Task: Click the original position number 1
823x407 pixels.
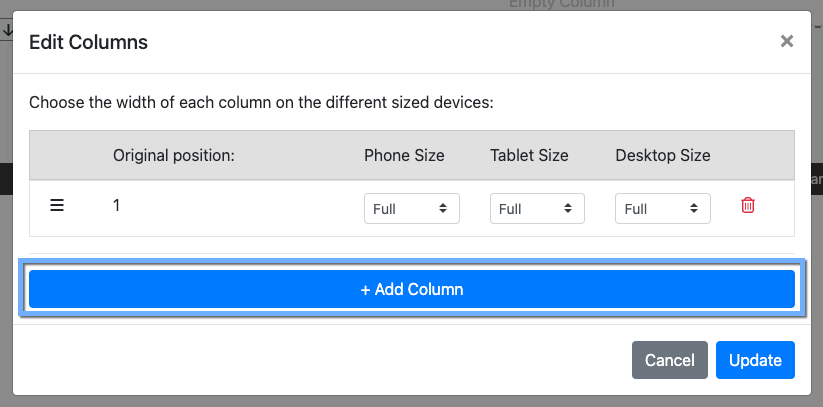Action: click(x=117, y=205)
